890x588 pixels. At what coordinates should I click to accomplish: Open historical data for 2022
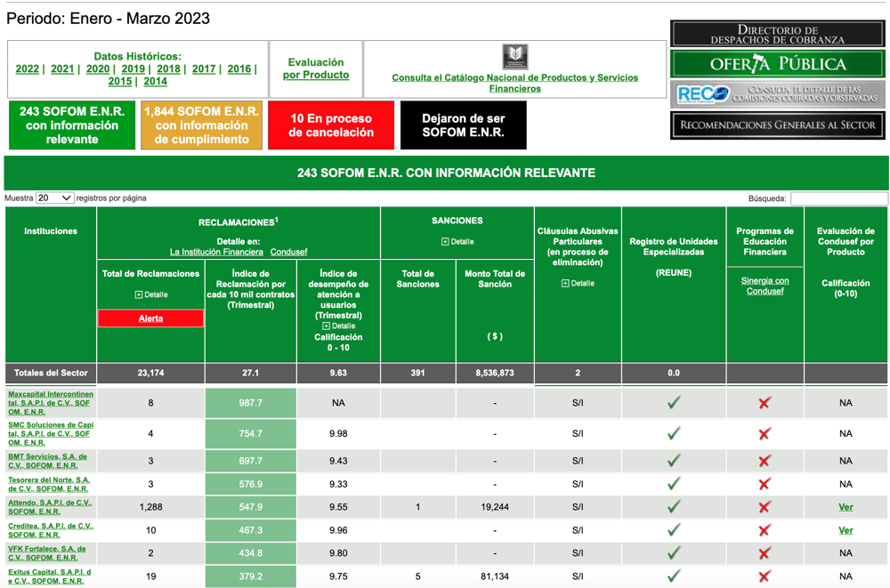click(28, 68)
